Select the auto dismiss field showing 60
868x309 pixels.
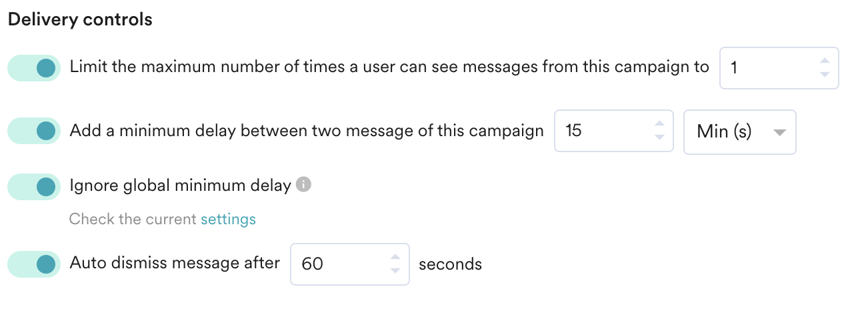point(337,264)
